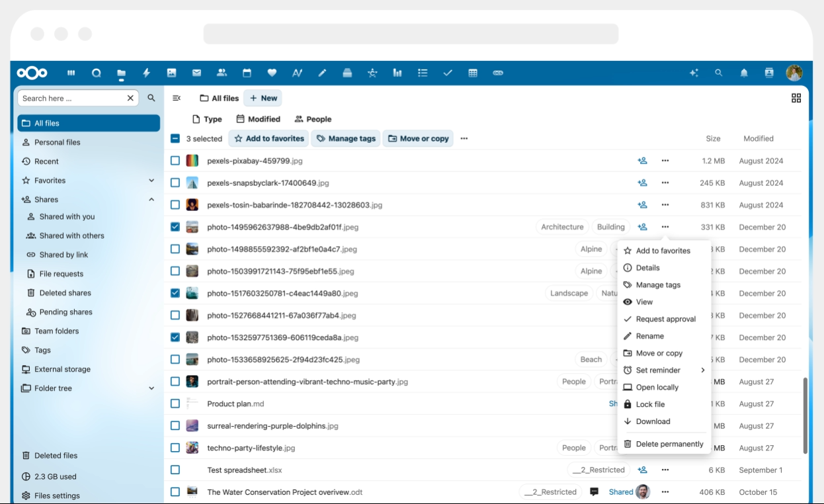Toggle the select-all files checkbox
The width and height of the screenshot is (824, 504).
[175, 139]
